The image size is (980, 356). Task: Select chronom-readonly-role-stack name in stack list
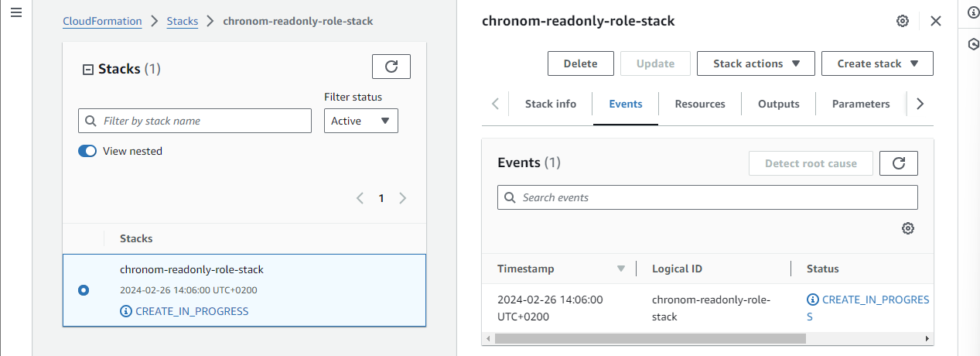pos(192,269)
